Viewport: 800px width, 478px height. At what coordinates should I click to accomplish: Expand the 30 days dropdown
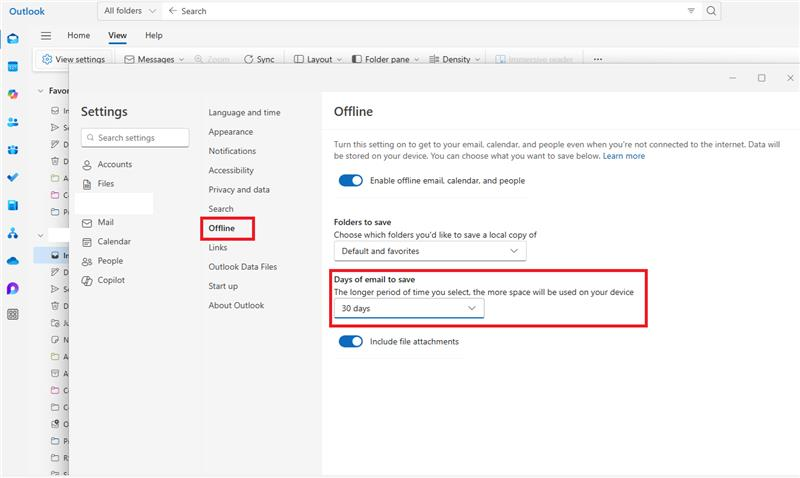coord(409,308)
